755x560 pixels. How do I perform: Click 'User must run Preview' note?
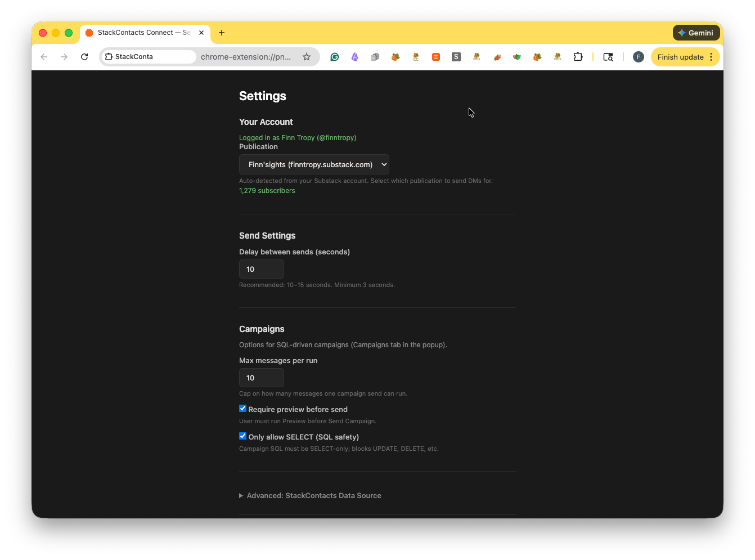tap(308, 421)
